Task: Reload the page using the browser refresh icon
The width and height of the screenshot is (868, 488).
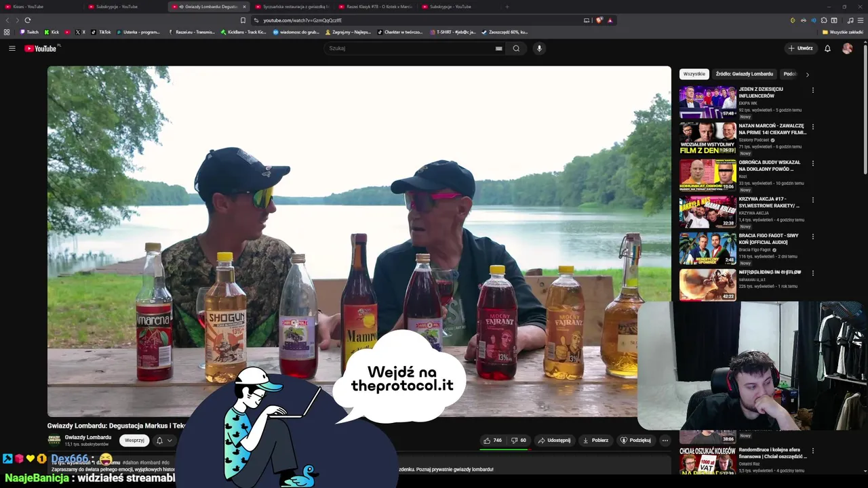Action: (x=27, y=20)
